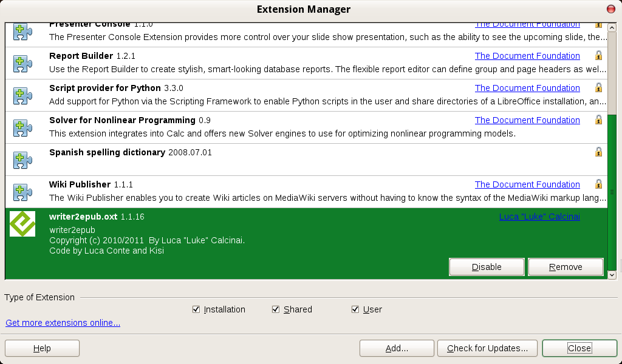The height and width of the screenshot is (364, 622).
Task: Select the Wiki Publisher puzzle icon
Action: [22, 192]
